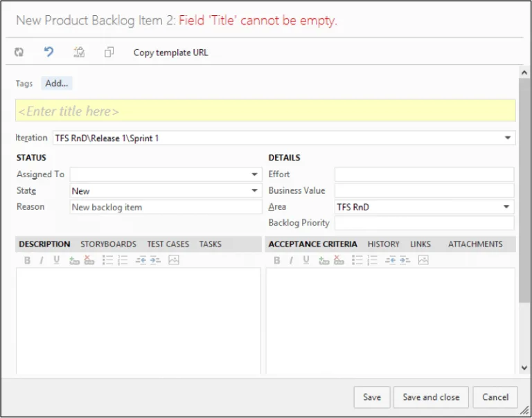Click the scrollbar up arrow
The height and width of the screenshot is (418, 532).
click(524, 72)
